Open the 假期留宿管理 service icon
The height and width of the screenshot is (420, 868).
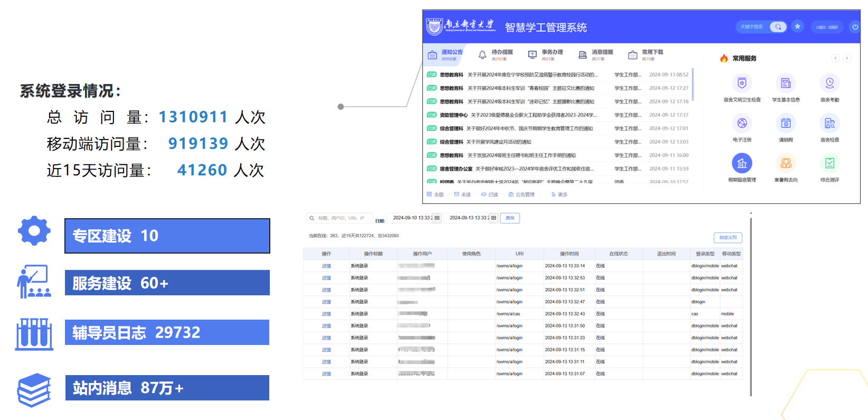742,163
